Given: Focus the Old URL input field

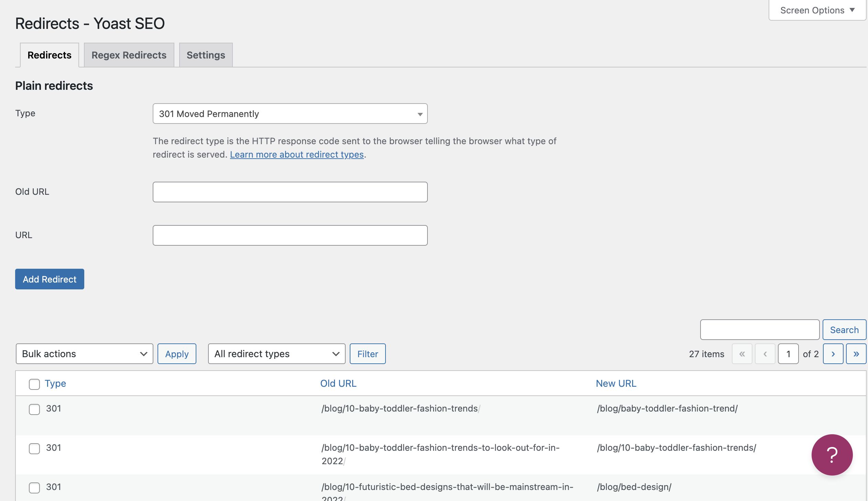Looking at the screenshot, I should tap(290, 192).
